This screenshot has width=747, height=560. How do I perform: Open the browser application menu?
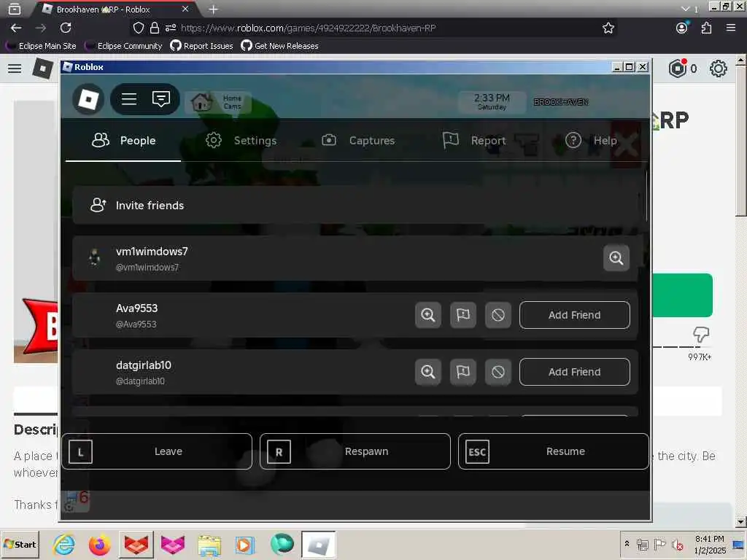(731, 28)
